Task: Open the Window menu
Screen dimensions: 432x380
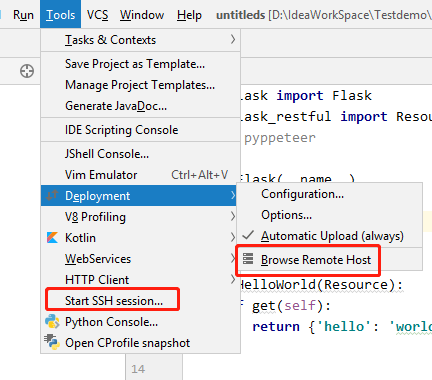Action: 142,15
